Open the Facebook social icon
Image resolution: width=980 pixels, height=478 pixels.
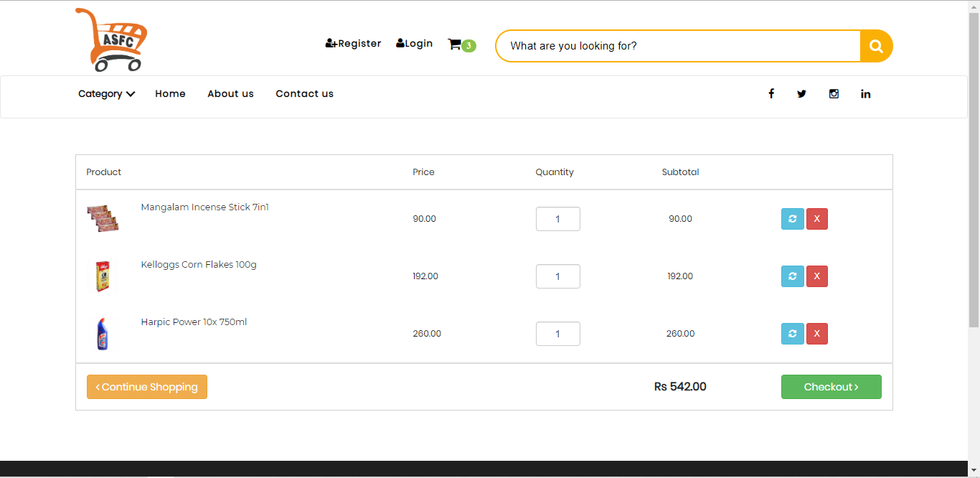click(x=771, y=93)
